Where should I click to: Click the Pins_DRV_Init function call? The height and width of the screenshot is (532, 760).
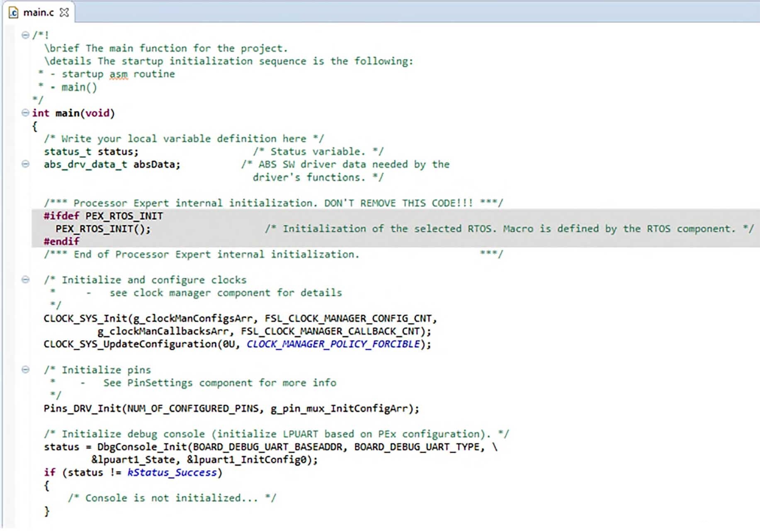click(x=83, y=409)
